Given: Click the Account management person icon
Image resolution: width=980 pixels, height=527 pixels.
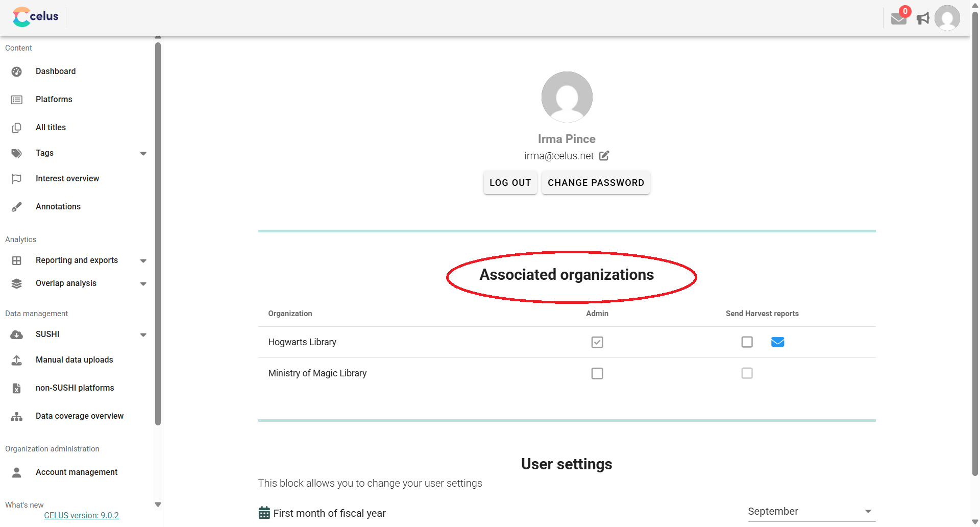Looking at the screenshot, I should click(x=17, y=472).
